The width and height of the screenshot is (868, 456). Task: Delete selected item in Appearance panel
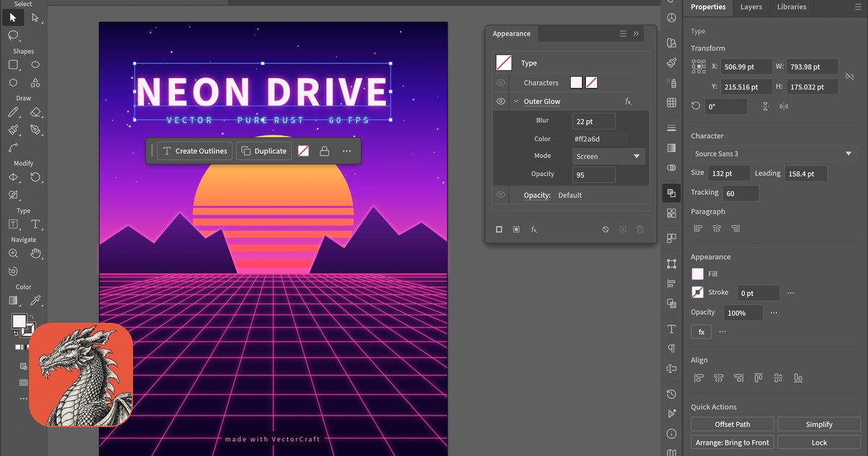click(640, 229)
